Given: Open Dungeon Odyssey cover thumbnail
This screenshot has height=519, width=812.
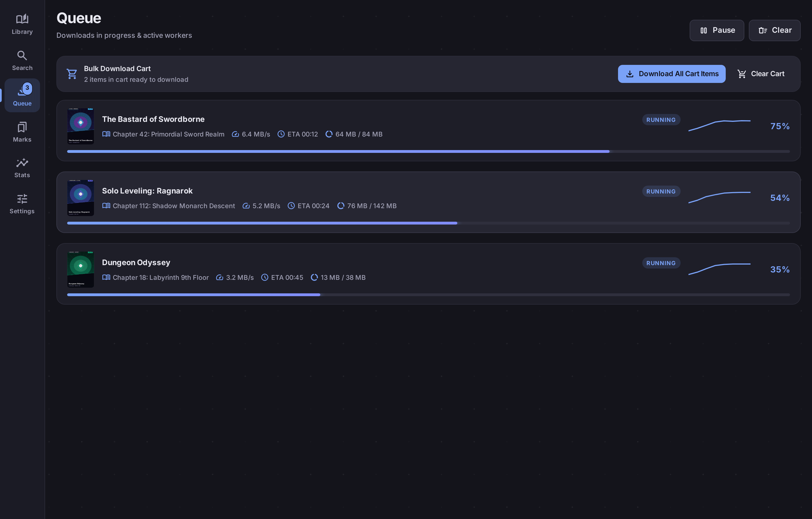Looking at the screenshot, I should tap(81, 269).
